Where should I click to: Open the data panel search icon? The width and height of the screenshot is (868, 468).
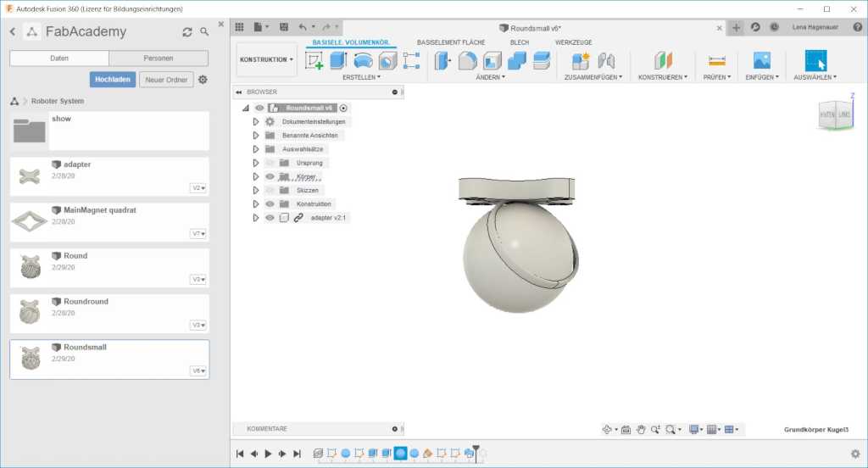click(204, 32)
